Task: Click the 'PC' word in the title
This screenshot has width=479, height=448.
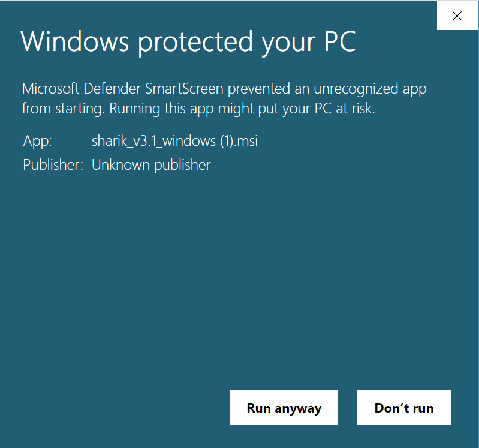Action: (x=340, y=41)
